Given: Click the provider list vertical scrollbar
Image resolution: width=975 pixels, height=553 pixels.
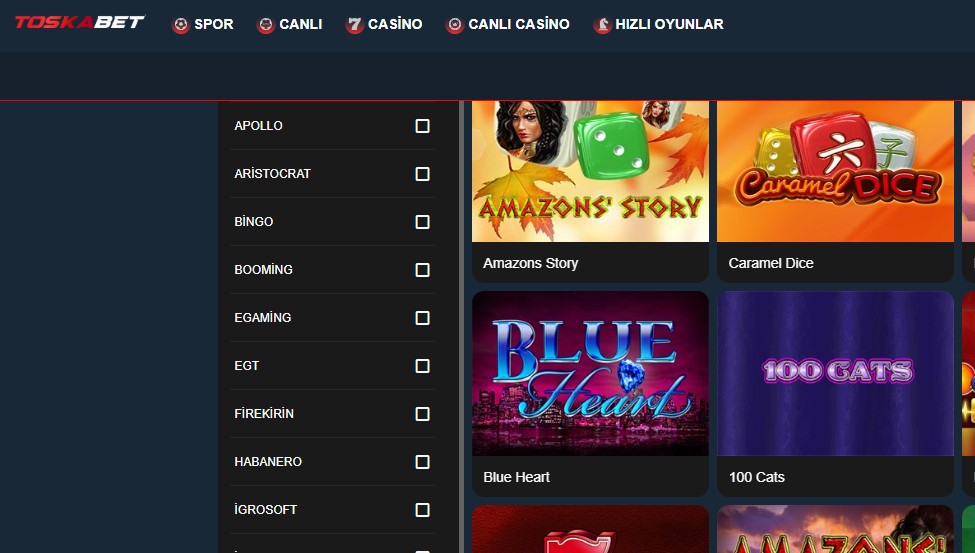Looking at the screenshot, I should pos(461,327).
